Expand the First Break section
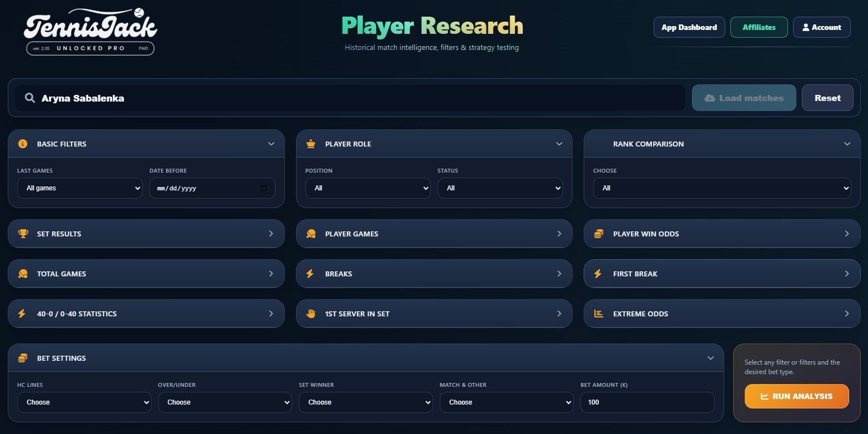Image resolution: width=868 pixels, height=434 pixels. point(722,274)
